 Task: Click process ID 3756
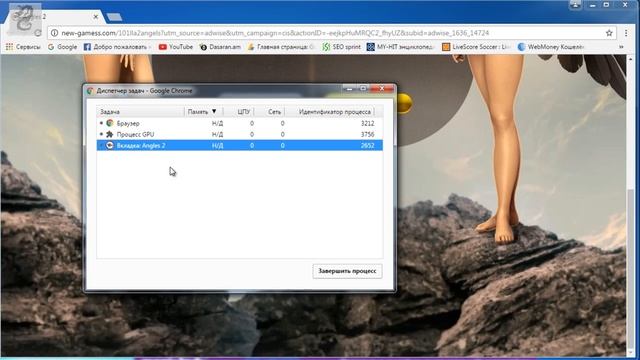[367, 134]
